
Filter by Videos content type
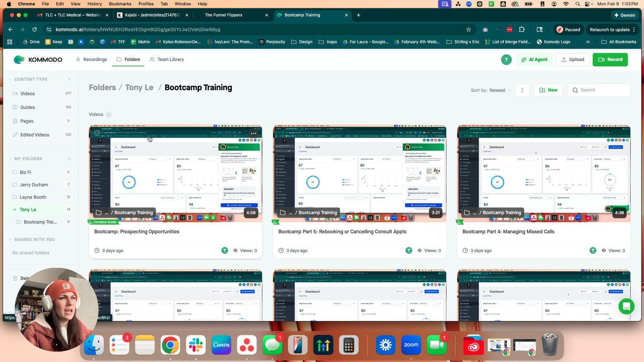tap(41, 93)
